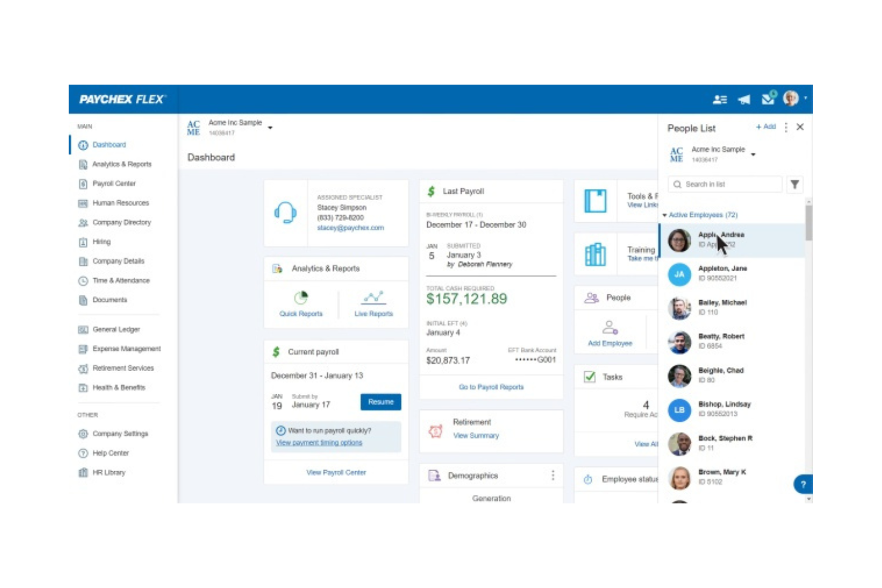Image resolution: width=882 pixels, height=588 pixels.
Task: Select employee Brown, Mary K
Action: (x=732, y=478)
